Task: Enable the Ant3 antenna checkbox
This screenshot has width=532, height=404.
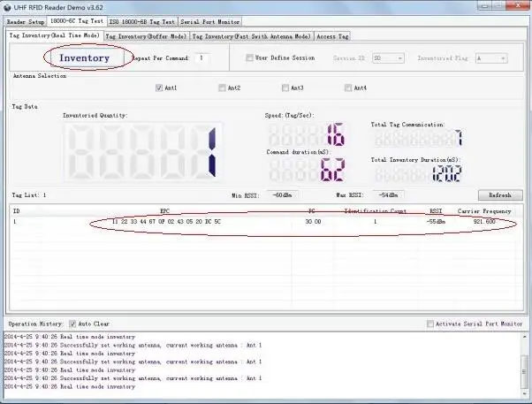Action: [285, 88]
